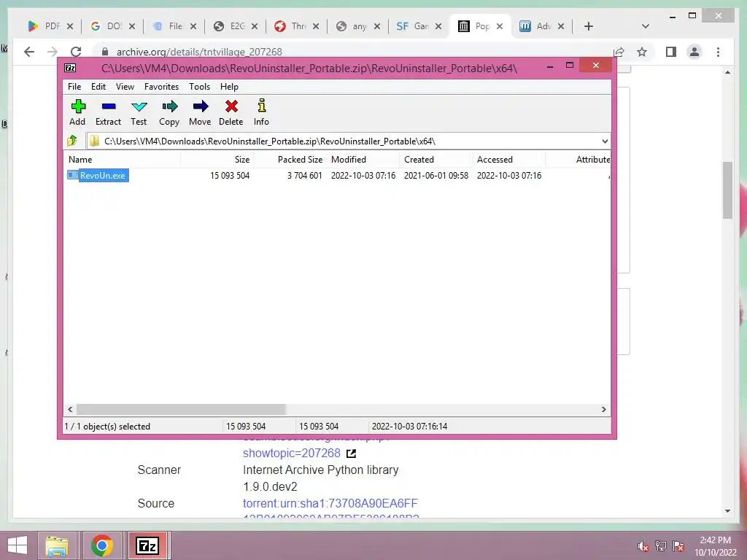Sort by Accessed column header
The width and height of the screenshot is (747, 560).
point(508,160)
